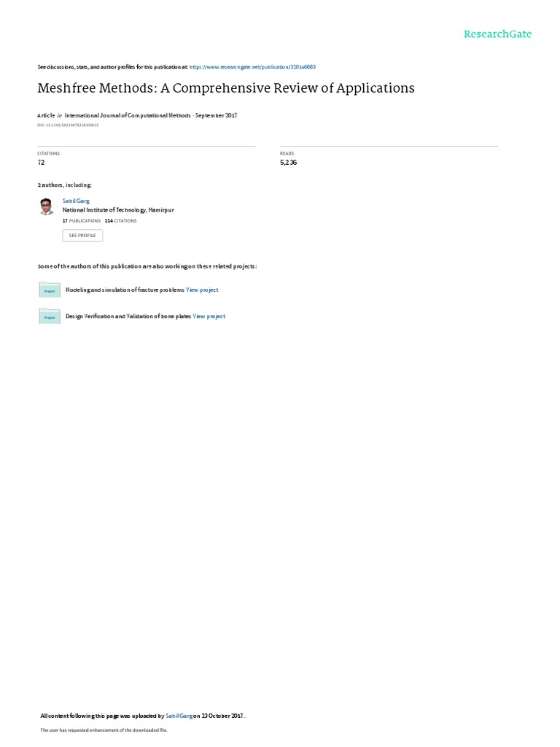560x747 pixels.
Task: Click the Design Verification and Validation project title
Action: tap(128, 316)
